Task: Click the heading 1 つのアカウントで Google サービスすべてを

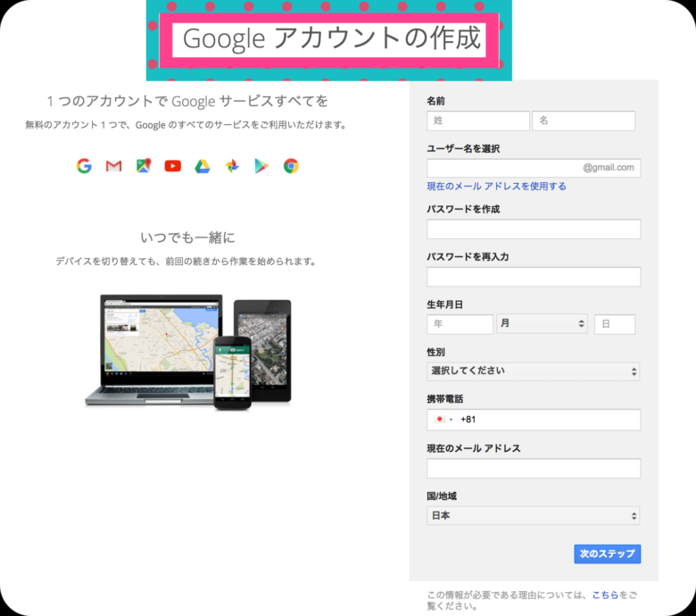Action: pyautogui.click(x=187, y=101)
